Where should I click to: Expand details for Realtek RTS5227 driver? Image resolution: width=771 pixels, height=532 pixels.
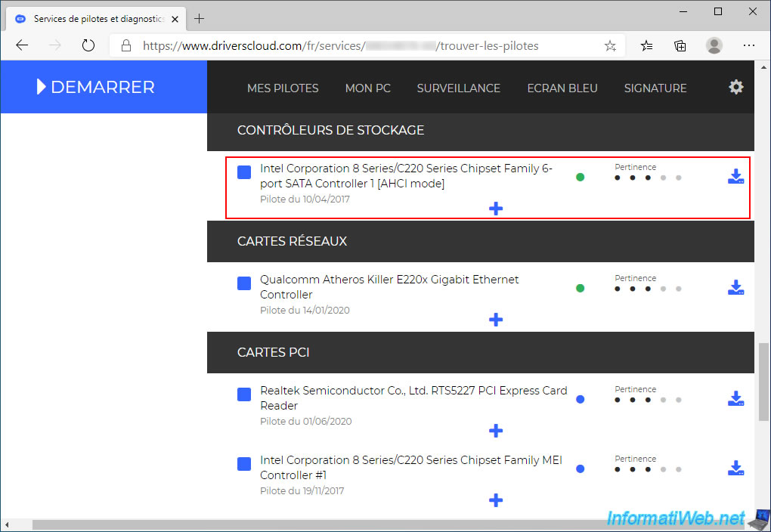point(496,431)
